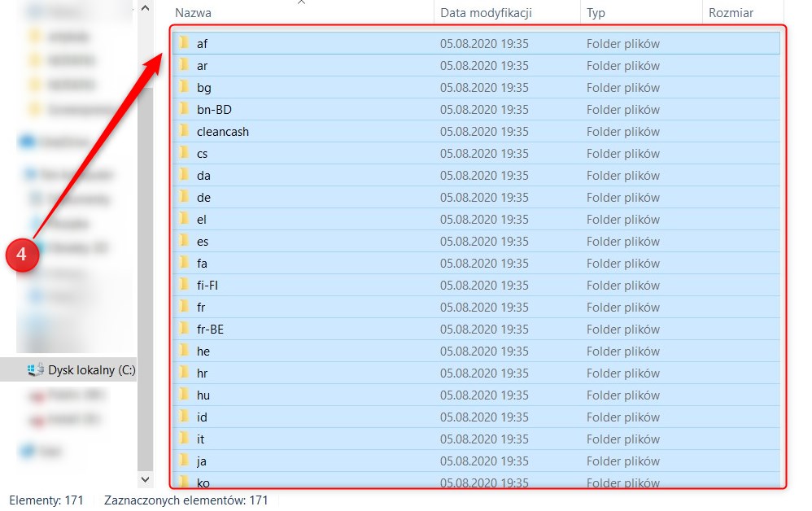812x511 pixels.
Task: Select Dysk lokalny (C:) in navigation pane
Action: (91, 369)
